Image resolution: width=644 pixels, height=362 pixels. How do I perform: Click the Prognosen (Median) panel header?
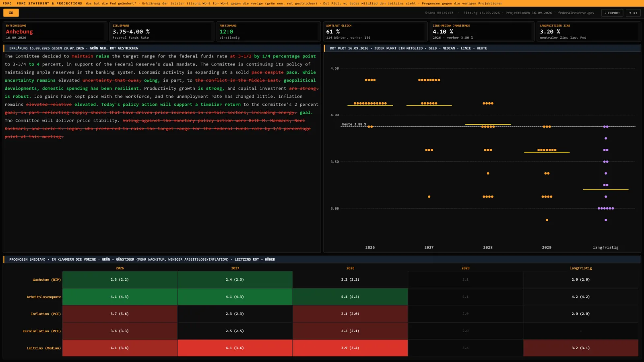point(322,259)
